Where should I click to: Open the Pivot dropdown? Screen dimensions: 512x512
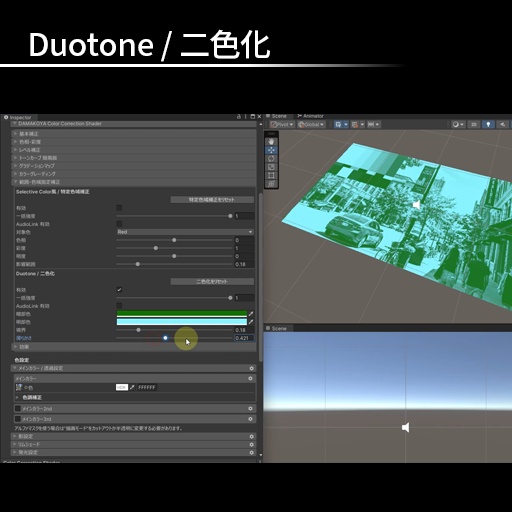(x=282, y=124)
